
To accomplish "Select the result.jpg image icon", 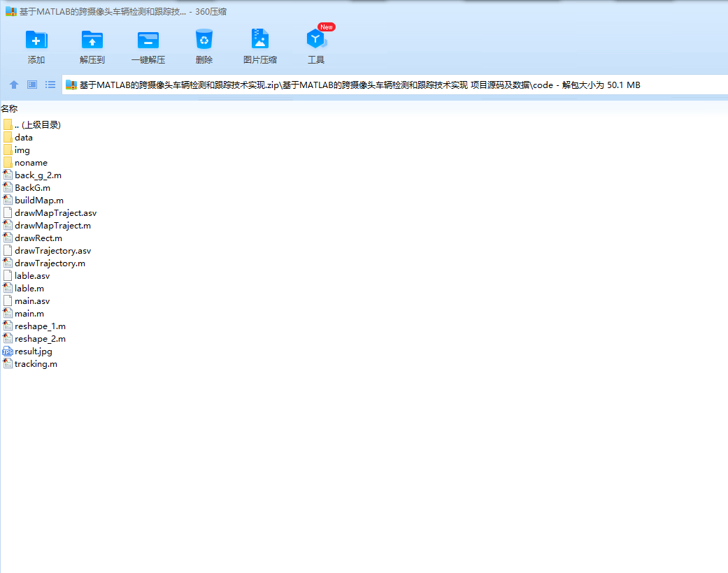I will point(8,351).
